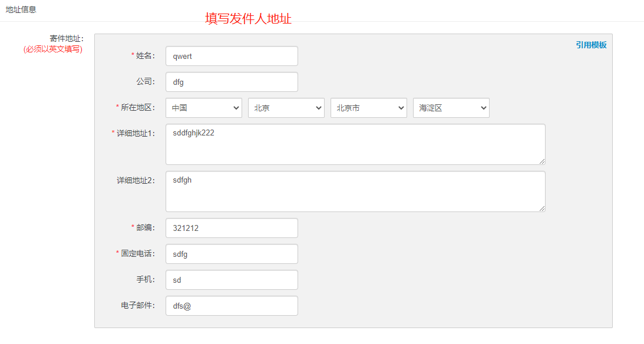Open the 中国 country dropdown
This screenshot has width=644, height=344.
[204, 108]
